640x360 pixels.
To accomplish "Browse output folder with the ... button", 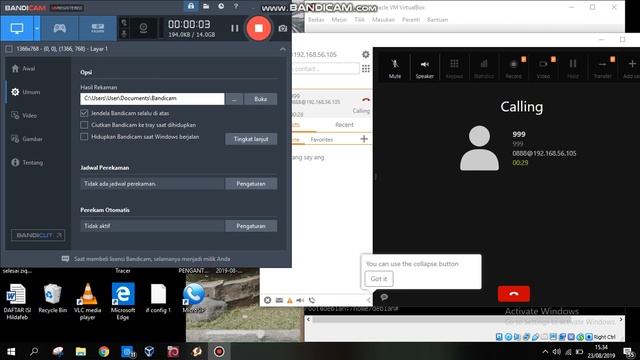I will coord(234,99).
